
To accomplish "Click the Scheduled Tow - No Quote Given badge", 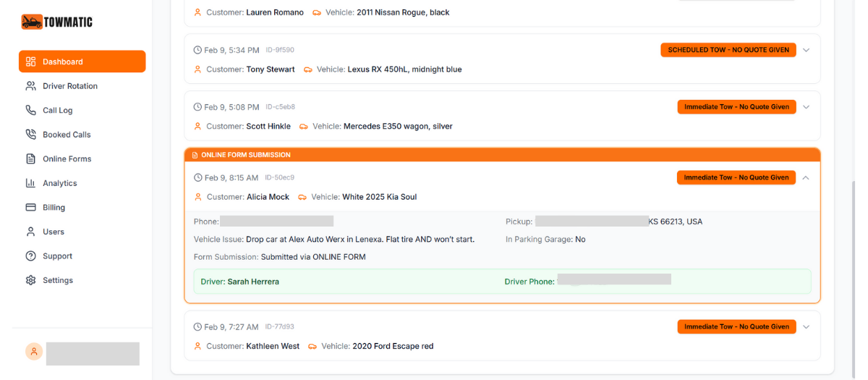I will click(x=728, y=50).
